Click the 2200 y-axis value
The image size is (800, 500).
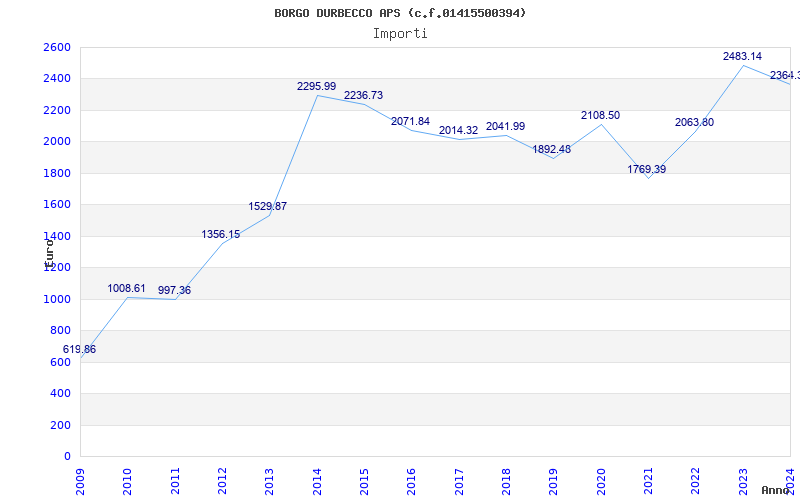[x=57, y=110]
